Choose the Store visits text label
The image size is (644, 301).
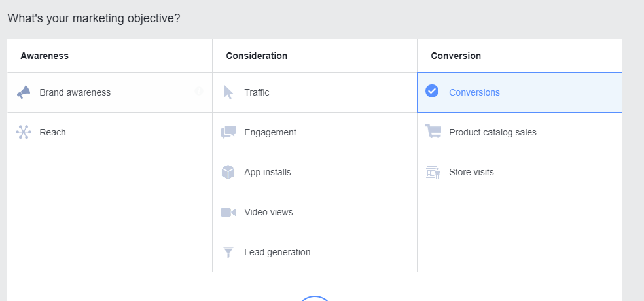pos(471,172)
